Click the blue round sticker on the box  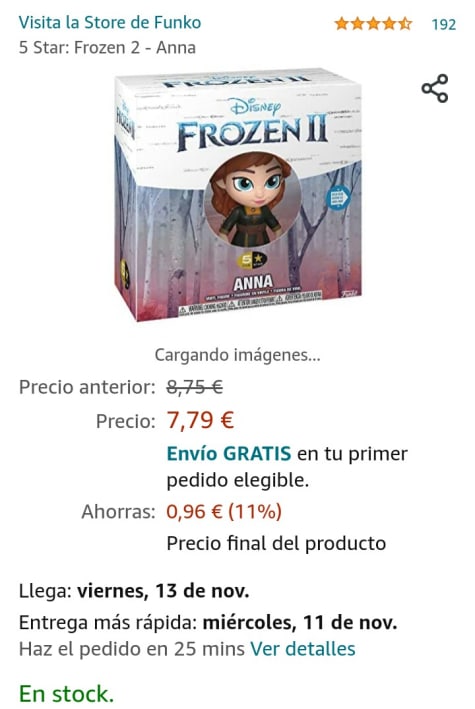coord(338,198)
